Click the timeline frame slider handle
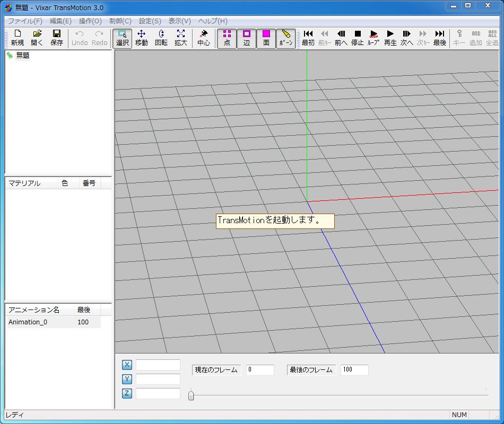504x424 pixels. [191, 394]
